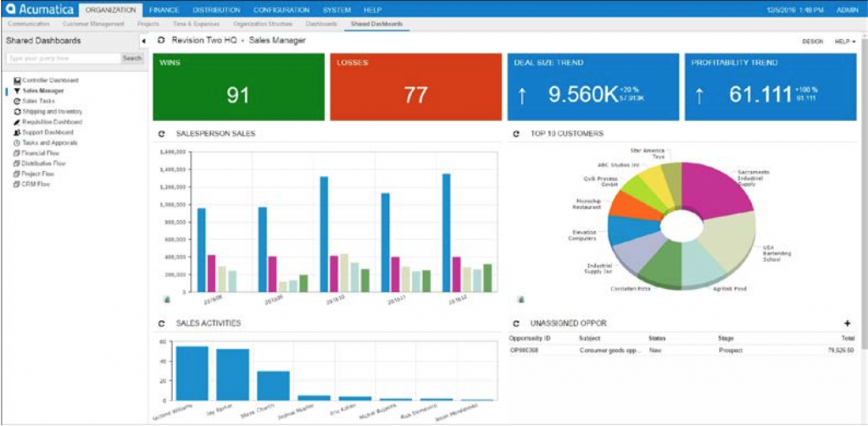This screenshot has height=426, width=868.
Task: Sort by the Stage column header
Action: tap(726, 338)
